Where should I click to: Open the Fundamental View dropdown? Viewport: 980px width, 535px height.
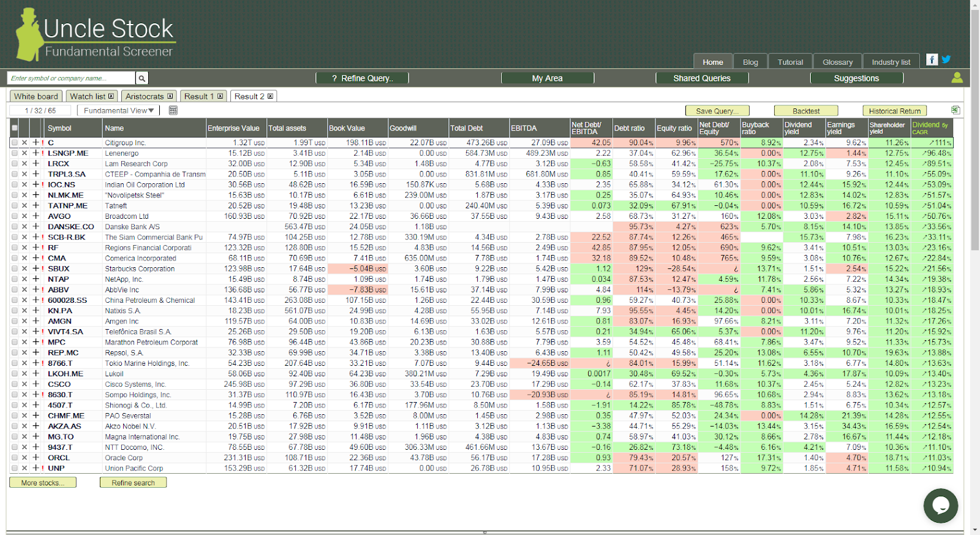119,110
